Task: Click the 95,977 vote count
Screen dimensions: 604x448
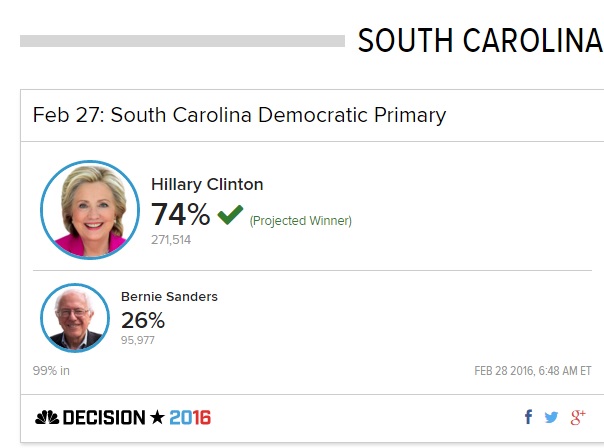Action: point(138,340)
